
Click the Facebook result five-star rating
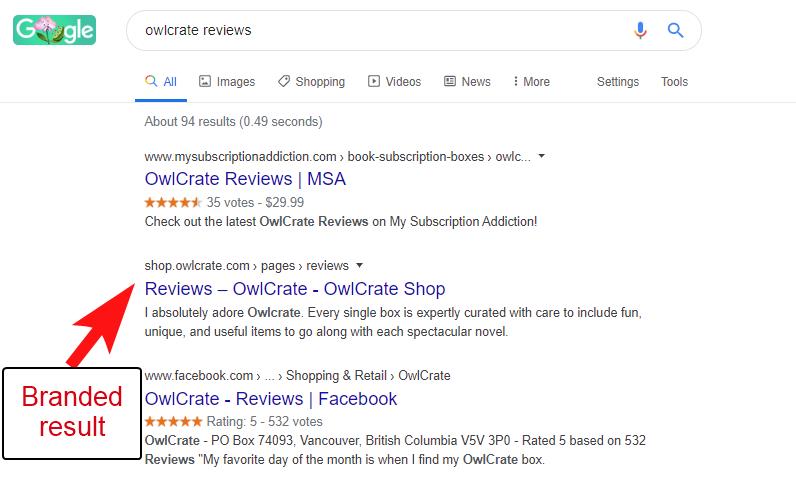click(173, 422)
